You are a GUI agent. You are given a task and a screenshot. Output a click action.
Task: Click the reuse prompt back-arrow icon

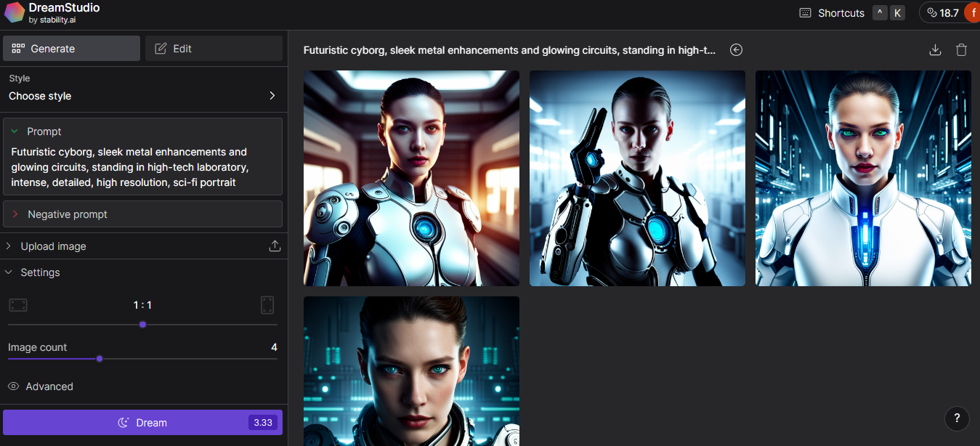click(x=737, y=50)
